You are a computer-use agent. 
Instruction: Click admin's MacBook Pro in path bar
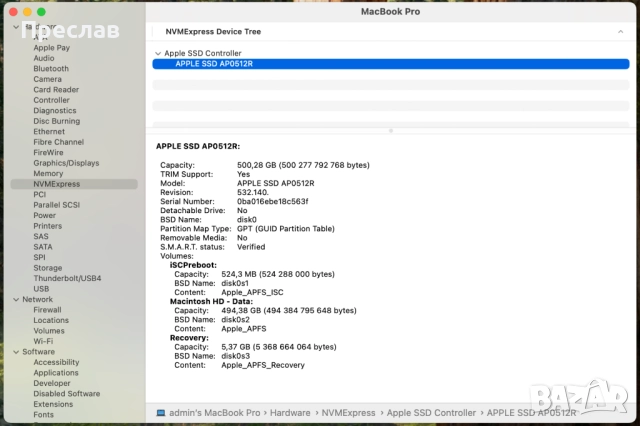[215, 413]
